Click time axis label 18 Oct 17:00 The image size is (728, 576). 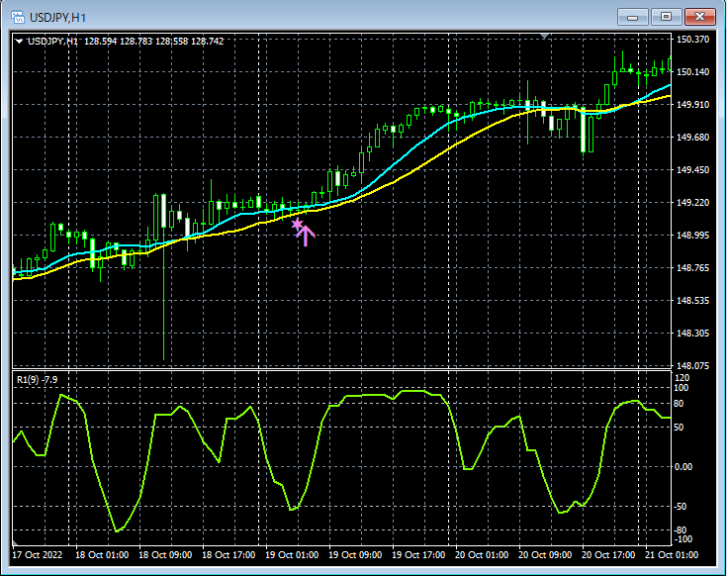[228, 555]
